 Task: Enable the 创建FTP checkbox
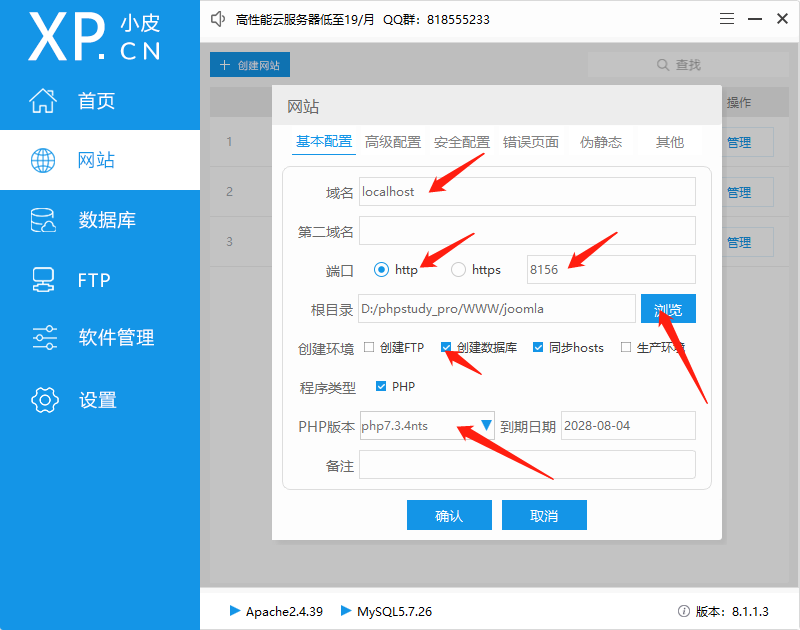click(x=369, y=347)
